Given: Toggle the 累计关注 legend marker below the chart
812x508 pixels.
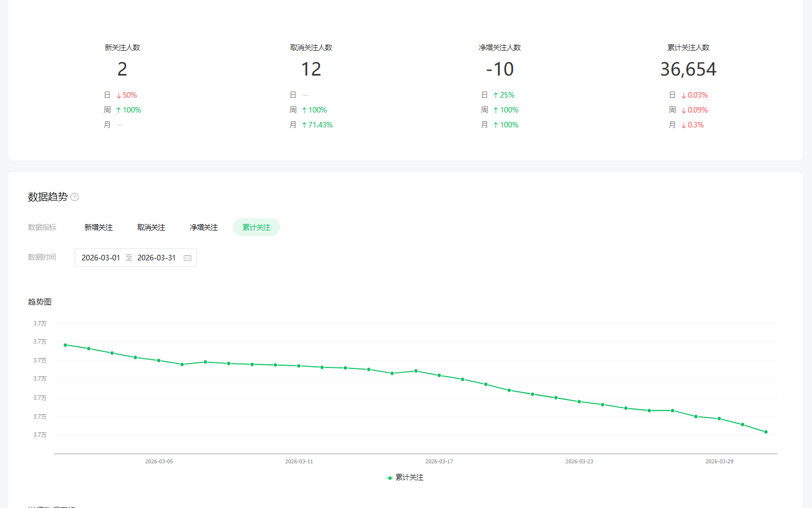Looking at the screenshot, I should pos(390,478).
